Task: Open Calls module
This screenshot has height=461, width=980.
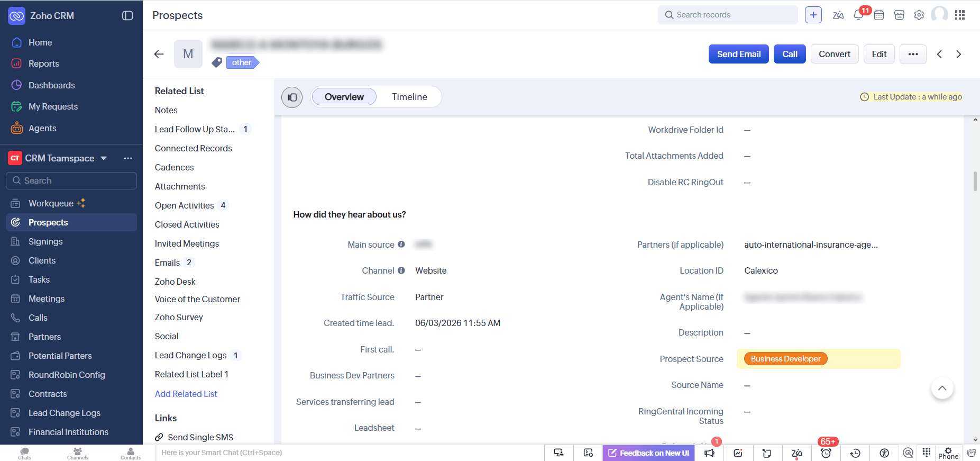Action: point(38,318)
